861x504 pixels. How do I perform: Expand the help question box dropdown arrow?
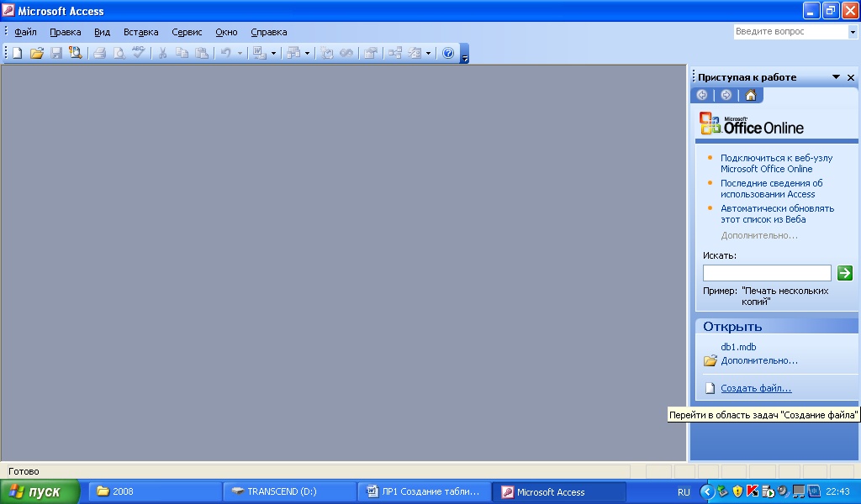pos(853,33)
